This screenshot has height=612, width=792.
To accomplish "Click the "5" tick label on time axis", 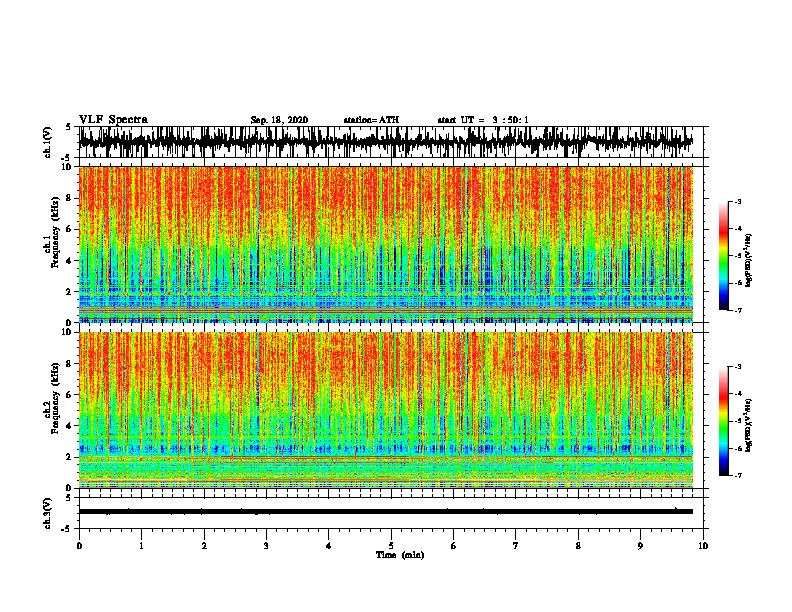I will click(391, 546).
